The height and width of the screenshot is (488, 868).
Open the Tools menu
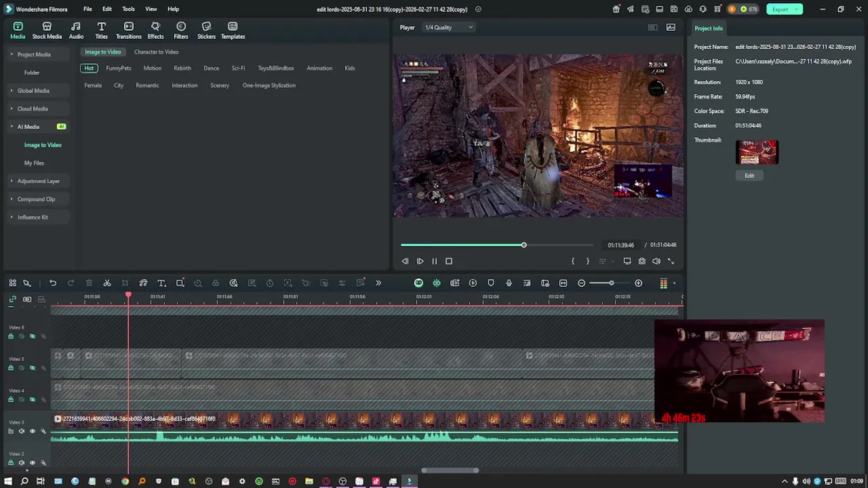click(128, 9)
